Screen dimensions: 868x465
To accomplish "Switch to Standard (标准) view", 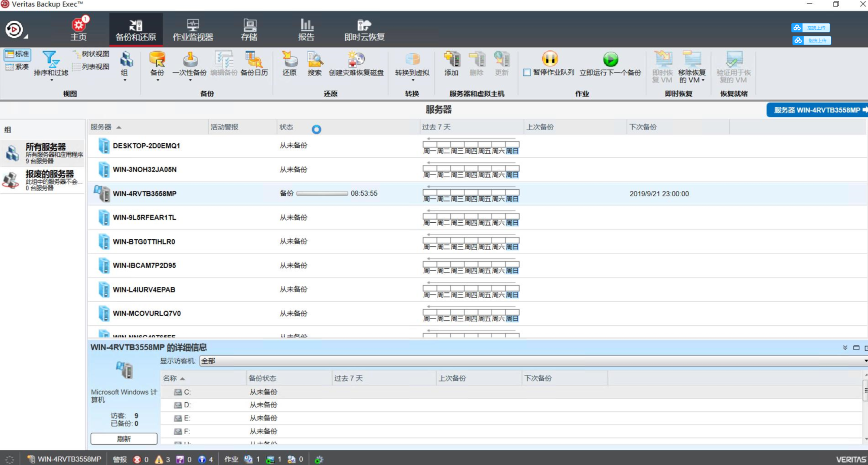I will pyautogui.click(x=17, y=54).
